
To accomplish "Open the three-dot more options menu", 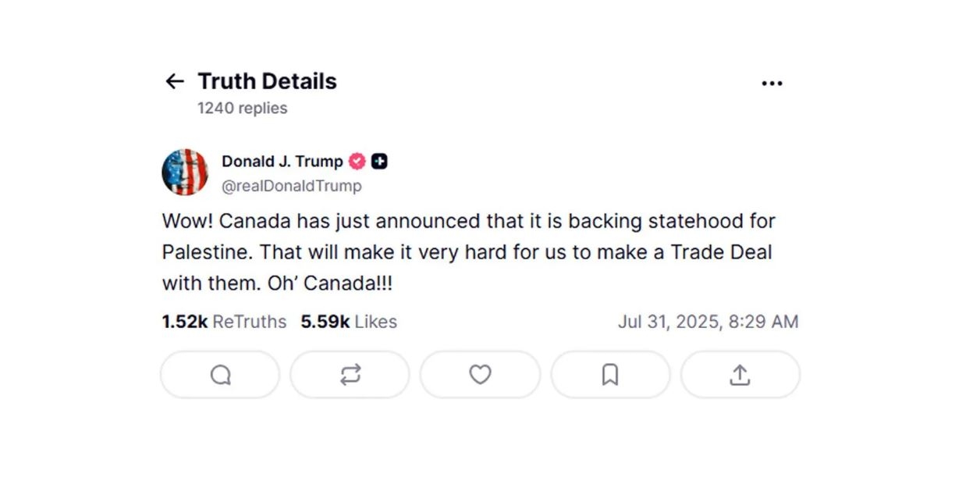I will point(772,84).
